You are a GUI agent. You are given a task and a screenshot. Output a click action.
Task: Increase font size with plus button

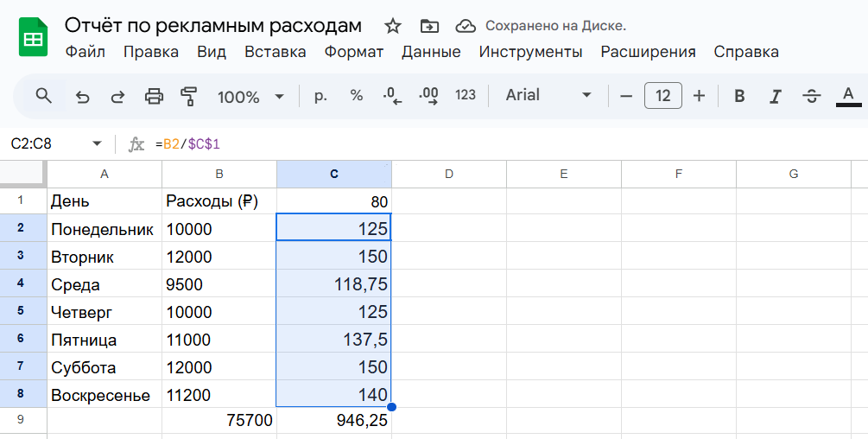[700, 95]
